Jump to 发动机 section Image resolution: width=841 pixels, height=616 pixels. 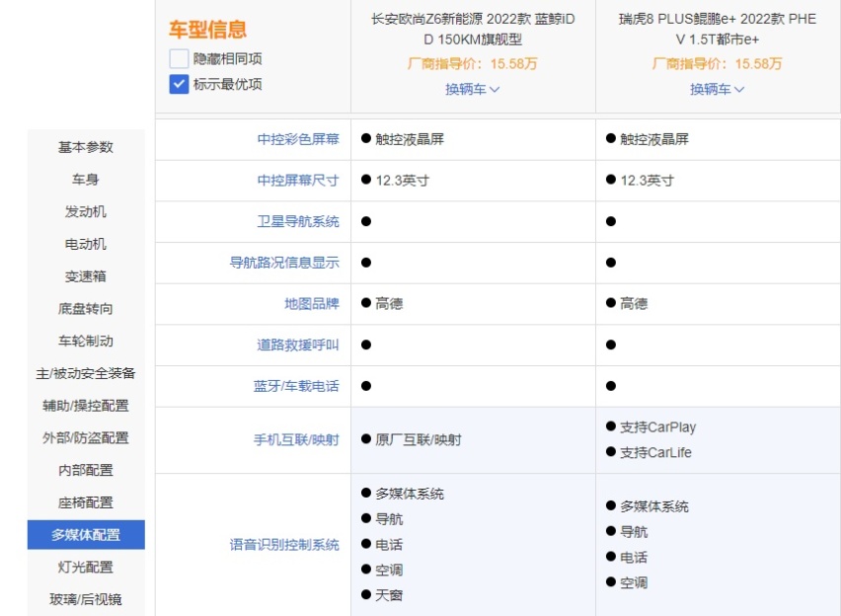coord(86,211)
